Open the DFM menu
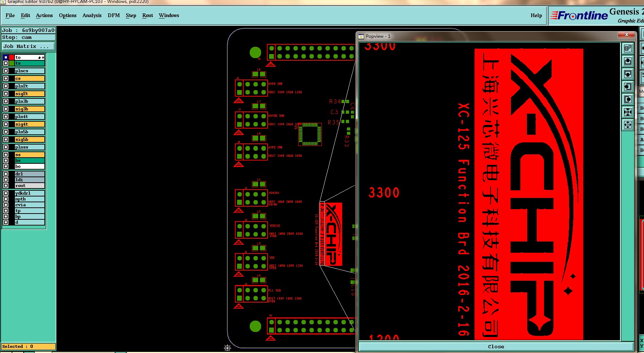 point(114,15)
